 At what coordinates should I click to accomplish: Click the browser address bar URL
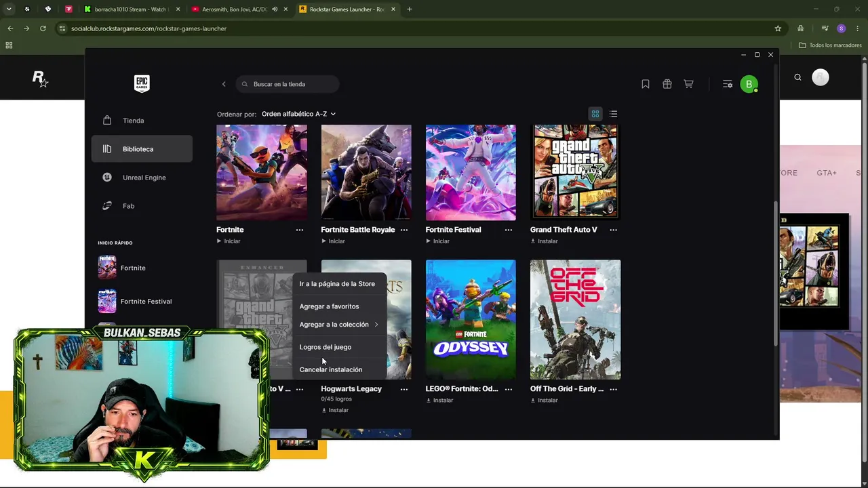tap(149, 28)
